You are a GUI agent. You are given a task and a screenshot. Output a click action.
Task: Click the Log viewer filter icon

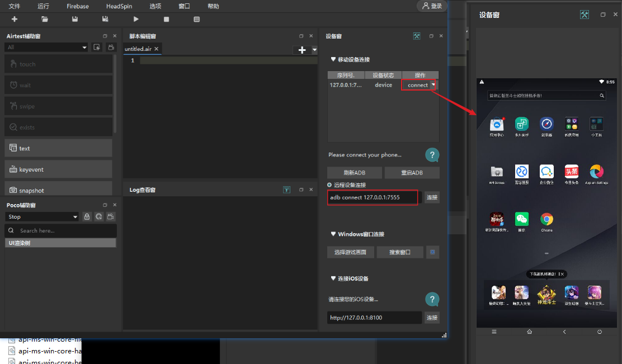coord(286,190)
